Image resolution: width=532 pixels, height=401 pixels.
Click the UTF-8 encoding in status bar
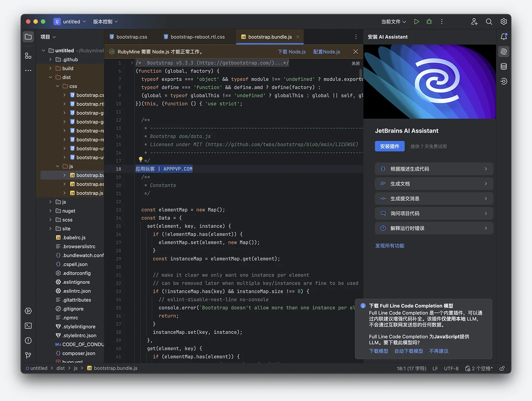(x=451, y=368)
